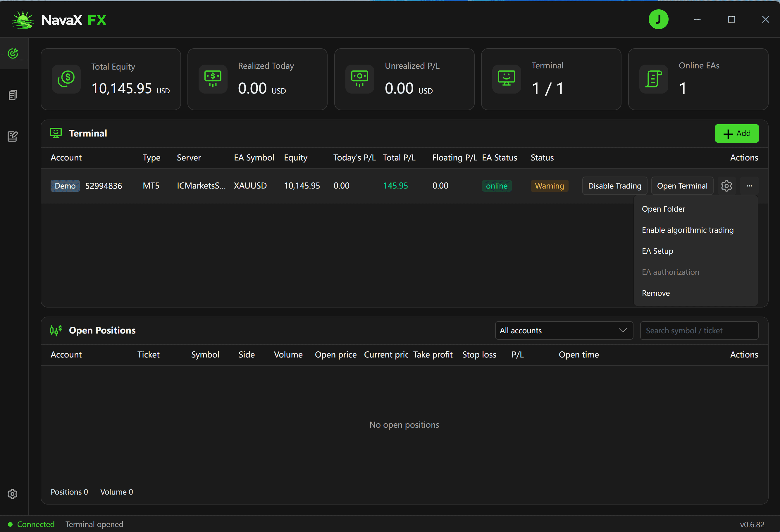Click the Demo account badge
The width and height of the screenshot is (780, 532).
[x=65, y=186]
